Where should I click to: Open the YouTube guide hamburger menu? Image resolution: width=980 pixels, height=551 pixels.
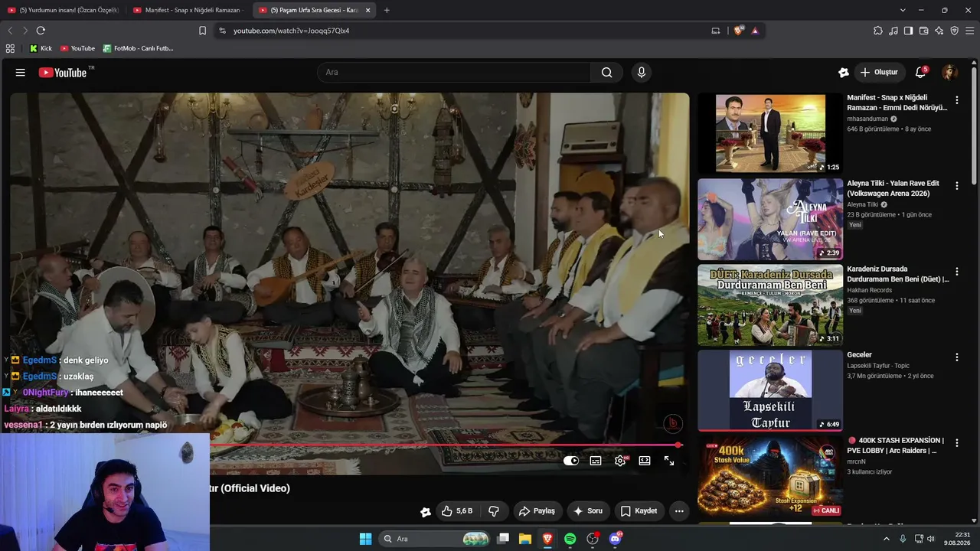click(x=21, y=73)
